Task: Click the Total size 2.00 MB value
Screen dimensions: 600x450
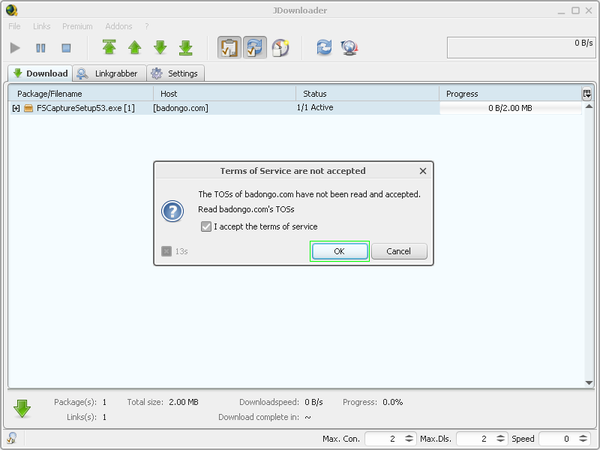Action: point(184,402)
